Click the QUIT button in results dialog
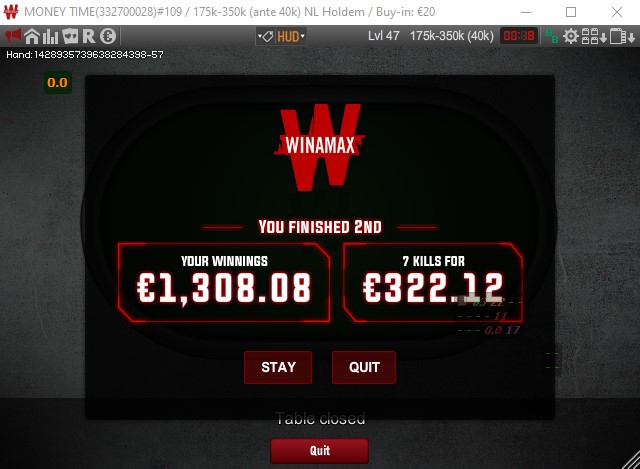The image size is (640, 469). click(364, 367)
